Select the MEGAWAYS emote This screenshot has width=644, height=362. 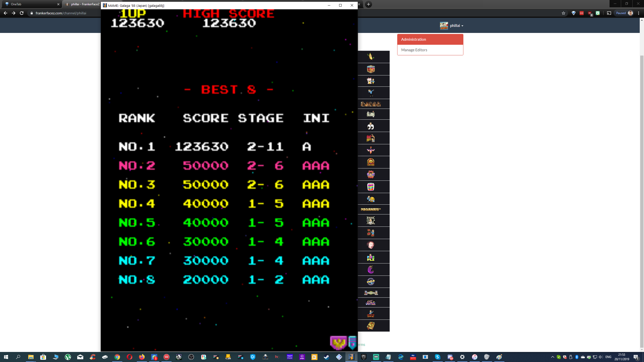click(371, 209)
